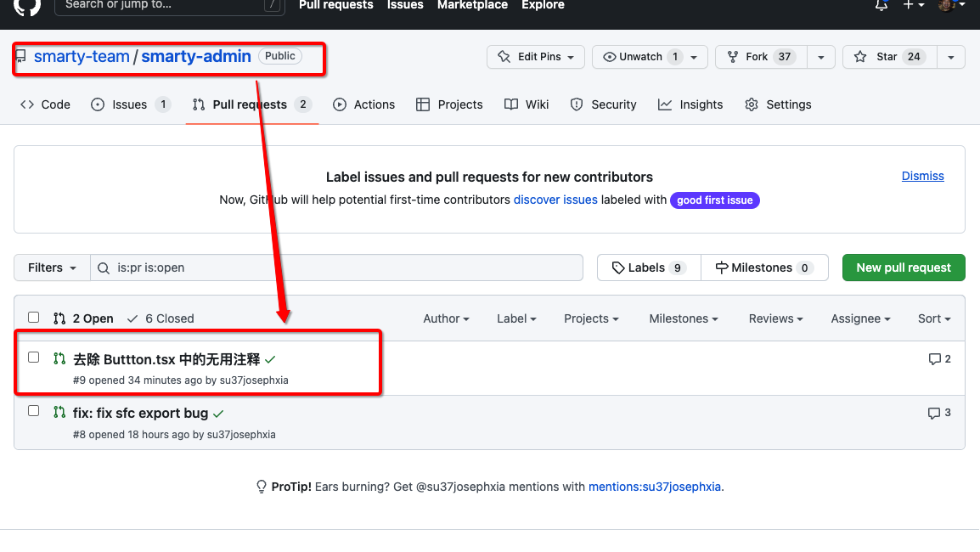Expand the Filters dropdown
This screenshot has width=980, height=552.
tap(52, 268)
